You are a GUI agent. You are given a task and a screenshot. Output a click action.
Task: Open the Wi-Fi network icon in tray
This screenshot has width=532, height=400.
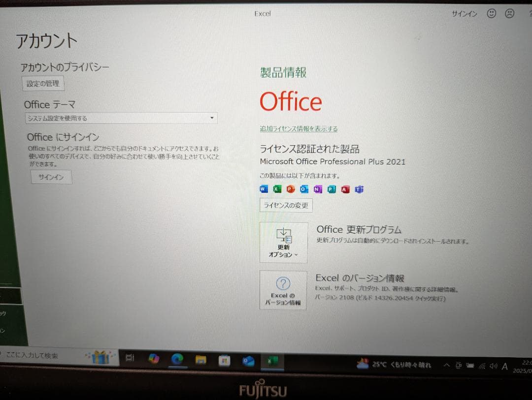[482, 366]
